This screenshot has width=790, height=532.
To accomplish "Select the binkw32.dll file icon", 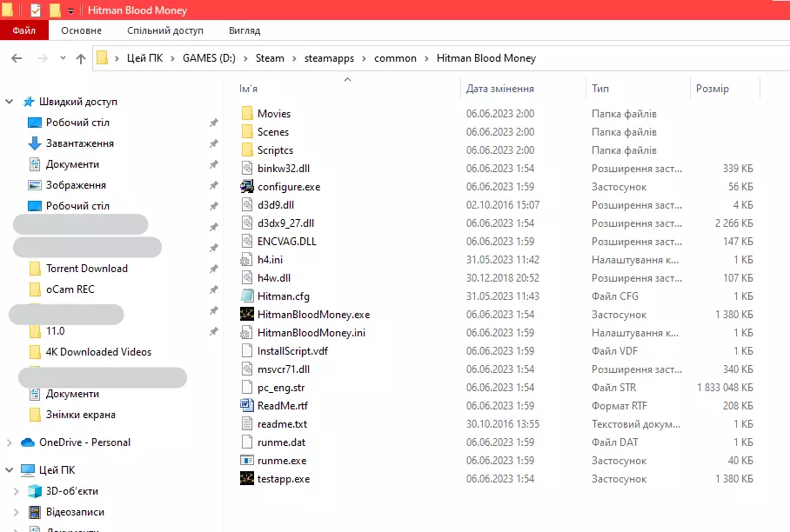I will click(x=247, y=168).
